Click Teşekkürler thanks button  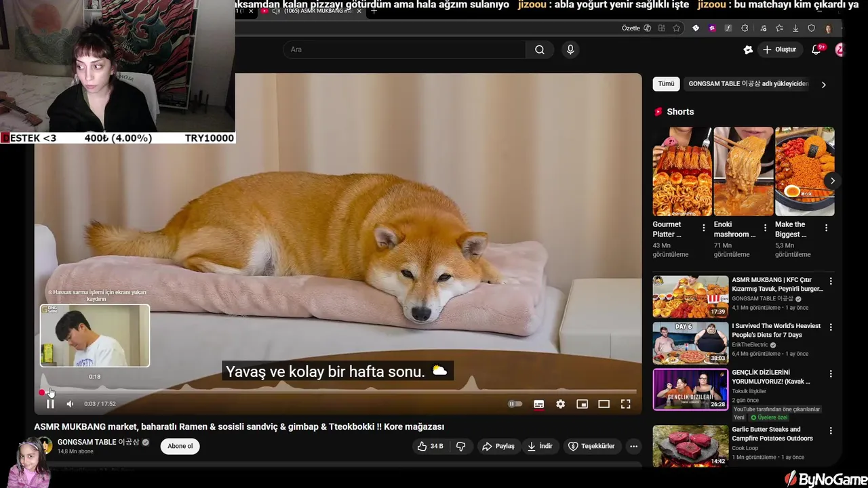tap(591, 446)
